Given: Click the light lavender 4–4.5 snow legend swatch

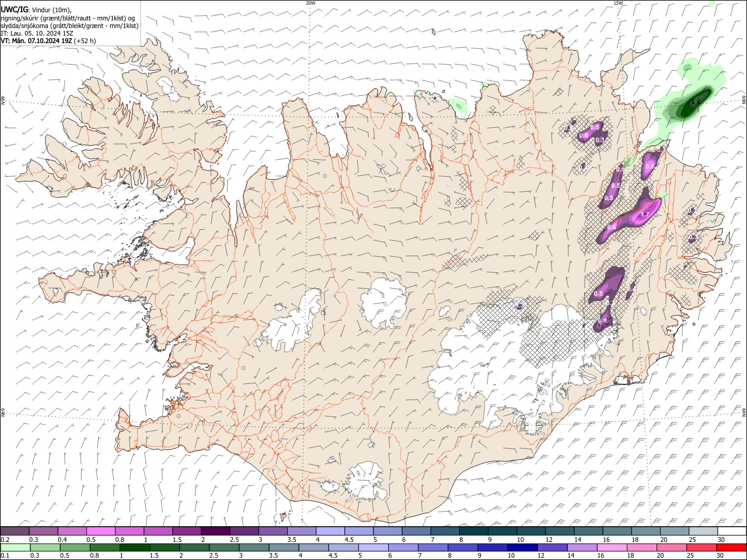Looking at the screenshot, I should tap(330, 531).
